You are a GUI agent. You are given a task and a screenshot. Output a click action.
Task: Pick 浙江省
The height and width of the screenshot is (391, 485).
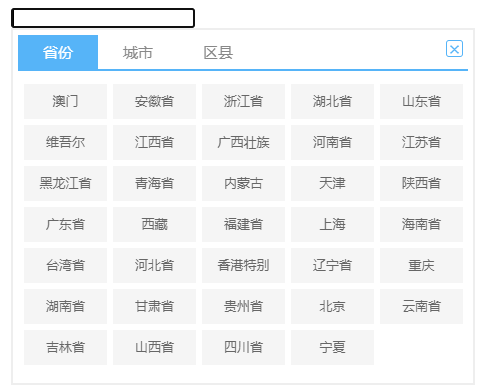coord(243,101)
